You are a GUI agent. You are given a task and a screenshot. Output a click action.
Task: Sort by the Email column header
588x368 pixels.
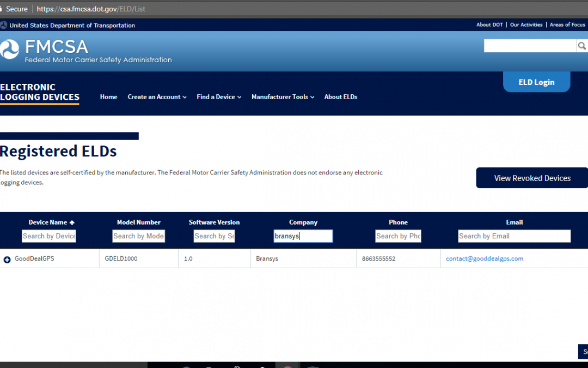514,222
